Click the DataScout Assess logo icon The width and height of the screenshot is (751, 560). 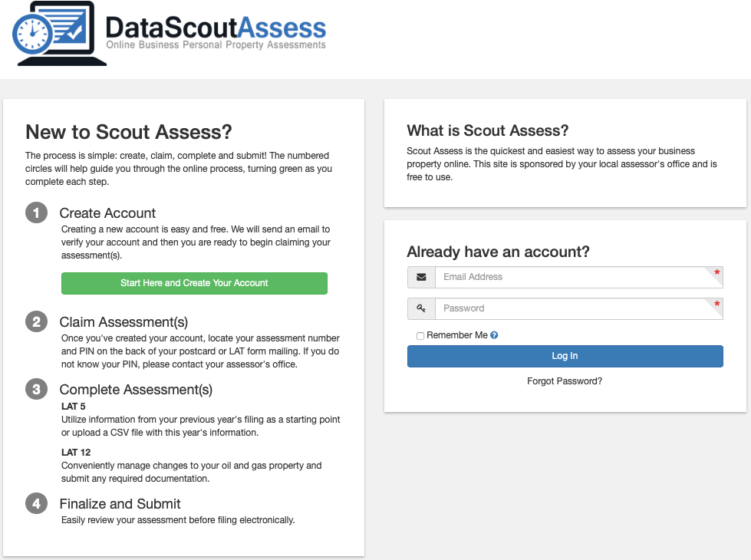pyautogui.click(x=59, y=33)
